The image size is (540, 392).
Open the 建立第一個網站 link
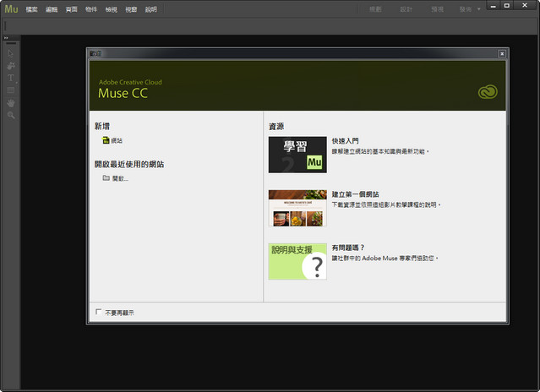click(355, 194)
